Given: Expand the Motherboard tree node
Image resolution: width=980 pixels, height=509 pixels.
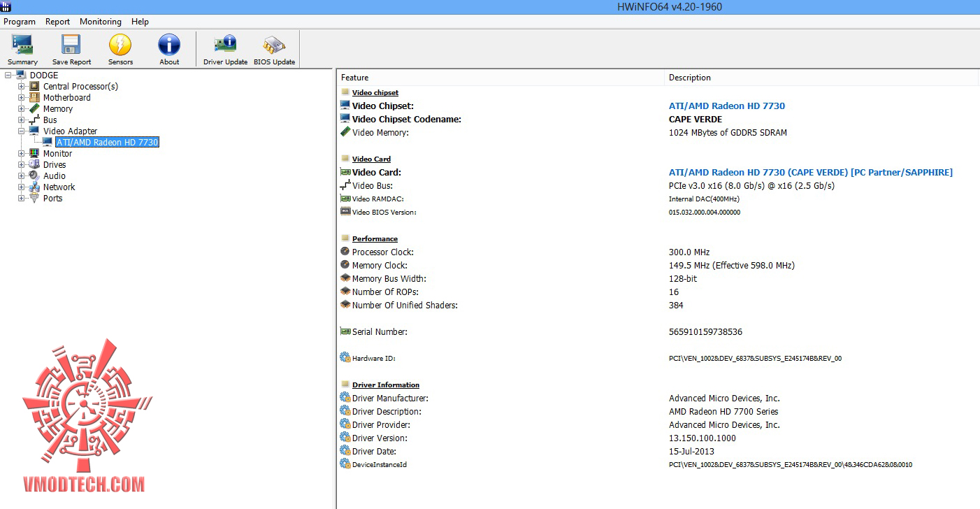Looking at the screenshot, I should click(x=22, y=97).
